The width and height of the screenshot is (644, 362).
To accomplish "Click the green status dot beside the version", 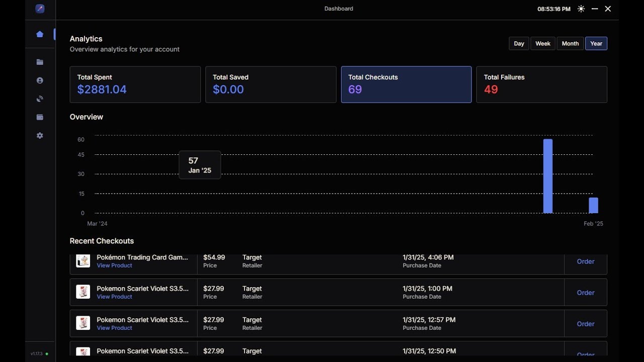I will 47,354.
